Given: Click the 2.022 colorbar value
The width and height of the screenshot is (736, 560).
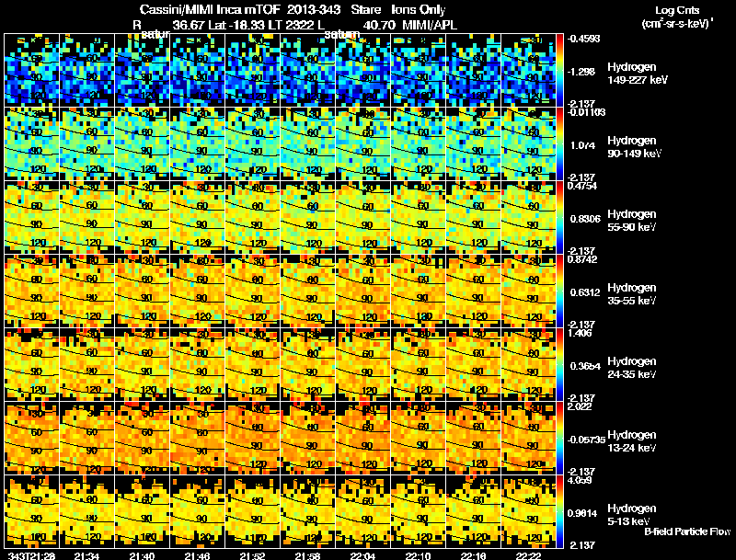Looking at the screenshot, I should pos(580,406).
